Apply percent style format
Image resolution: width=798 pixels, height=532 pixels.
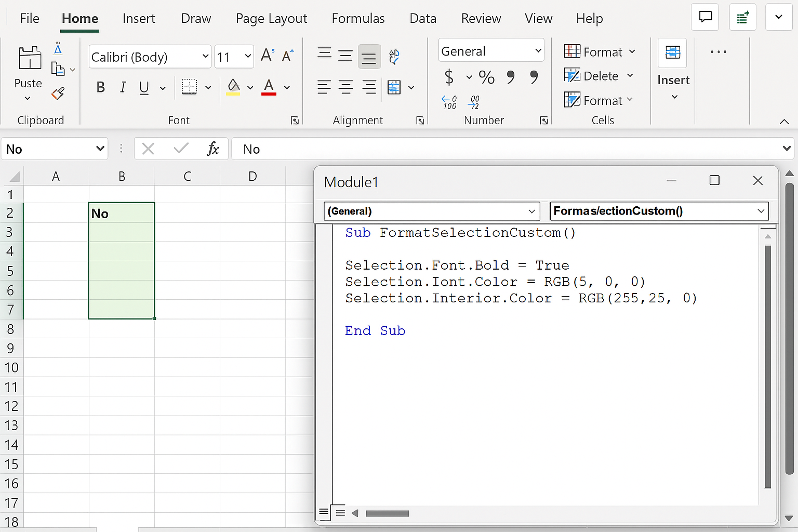[487, 77]
